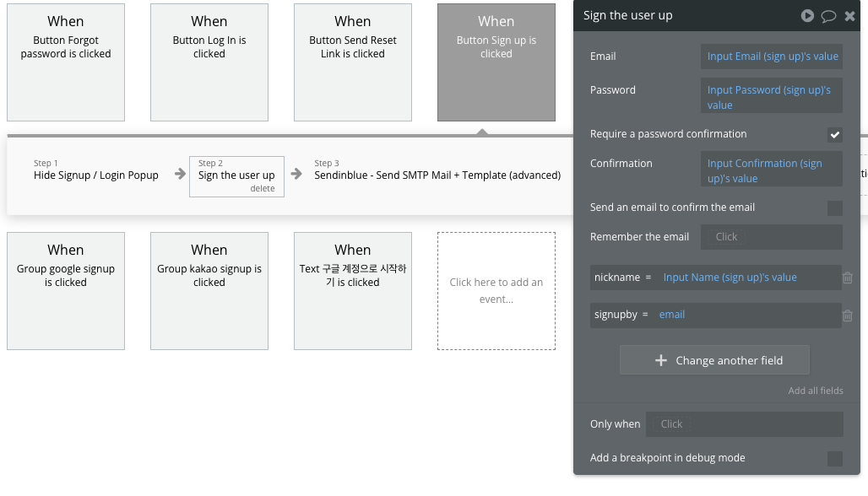This screenshot has width=868, height=496.
Task: Enable Send an email to confirm the email
Action: point(835,208)
